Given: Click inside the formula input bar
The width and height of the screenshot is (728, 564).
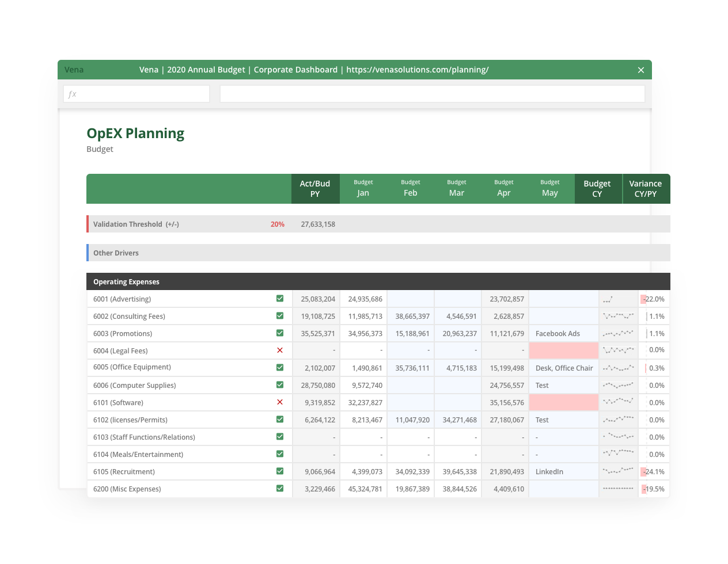Looking at the screenshot, I should click(x=432, y=93).
